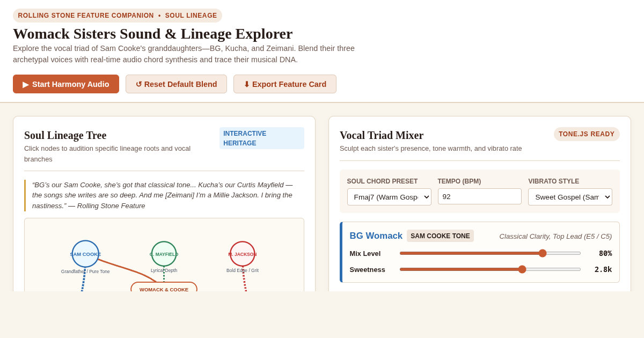This screenshot has height=338, width=644.
Task: Click the Start Harmony Audio button
Action: [x=66, y=84]
